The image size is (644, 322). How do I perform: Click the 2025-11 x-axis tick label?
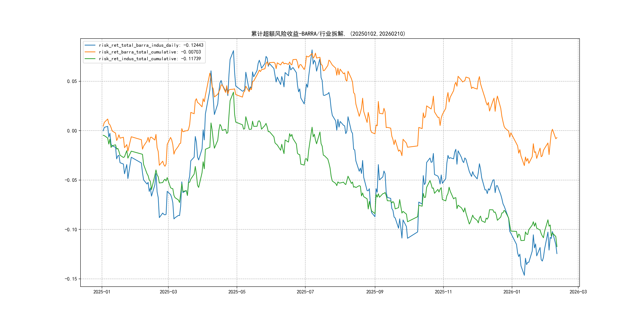point(443,292)
